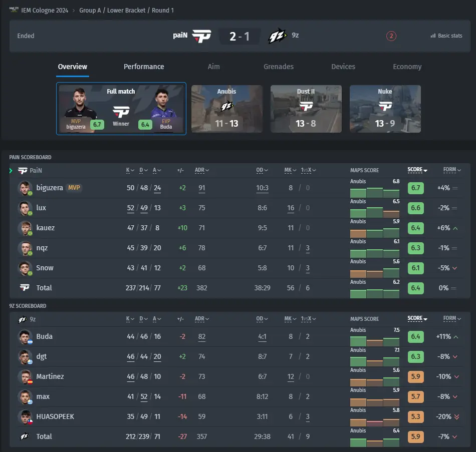The height and width of the screenshot is (452, 476).
Task: Switch to the Overview tab
Action: click(x=73, y=67)
